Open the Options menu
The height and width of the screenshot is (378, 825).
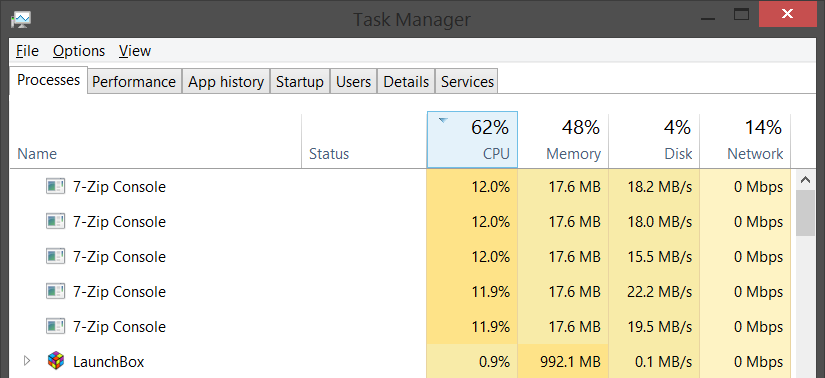point(79,51)
